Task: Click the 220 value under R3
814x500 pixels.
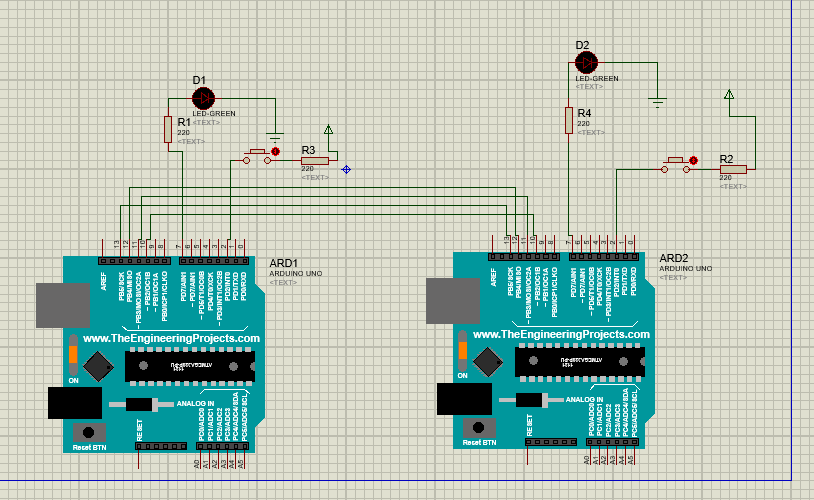Action: (307, 169)
